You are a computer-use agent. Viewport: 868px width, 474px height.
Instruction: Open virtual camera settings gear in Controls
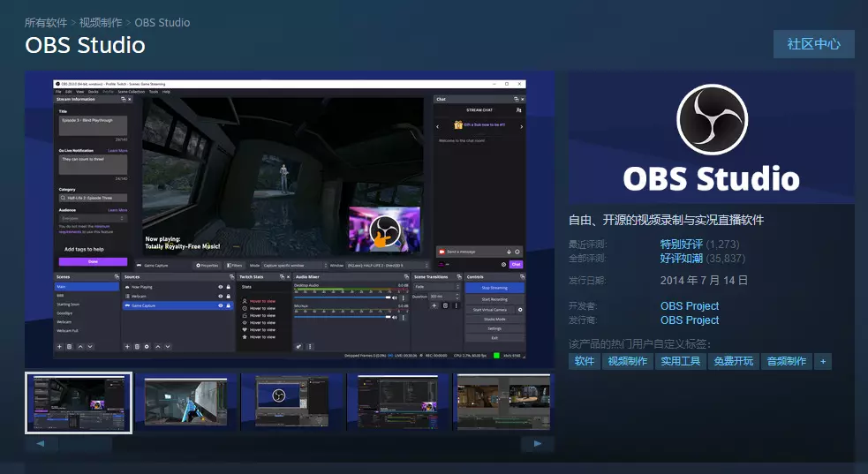click(x=520, y=310)
